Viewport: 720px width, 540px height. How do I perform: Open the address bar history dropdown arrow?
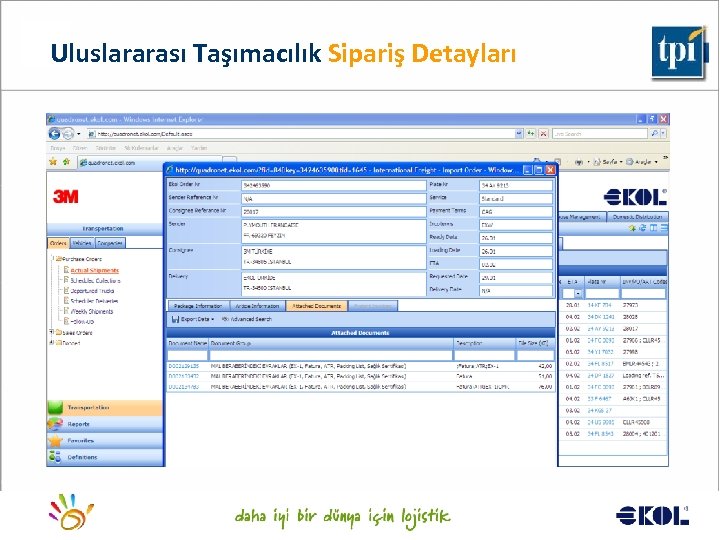519,134
